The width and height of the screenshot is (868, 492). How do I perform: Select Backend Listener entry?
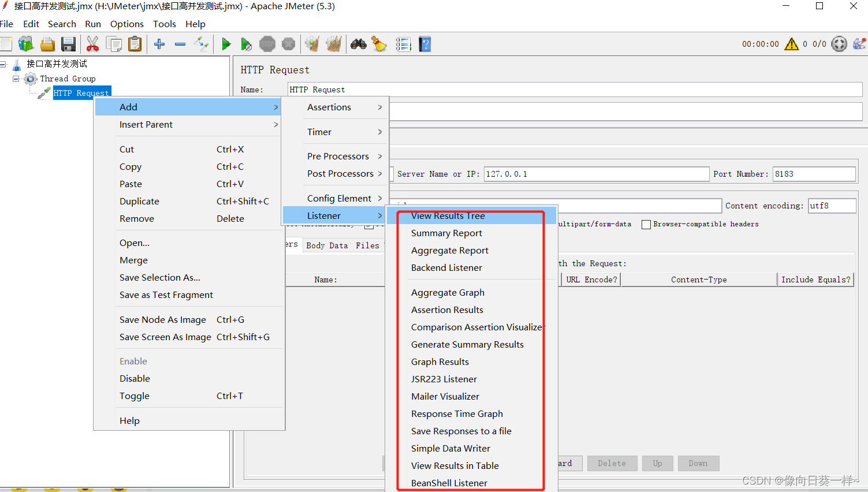[x=471, y=268]
